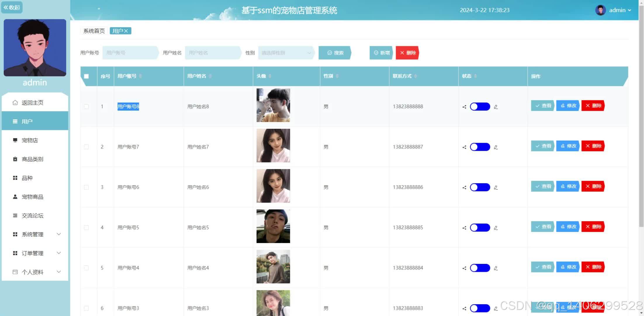Viewport: 644px width, 316px height.
Task: Expand the 订单管理 sidebar menu
Action: click(x=59, y=253)
